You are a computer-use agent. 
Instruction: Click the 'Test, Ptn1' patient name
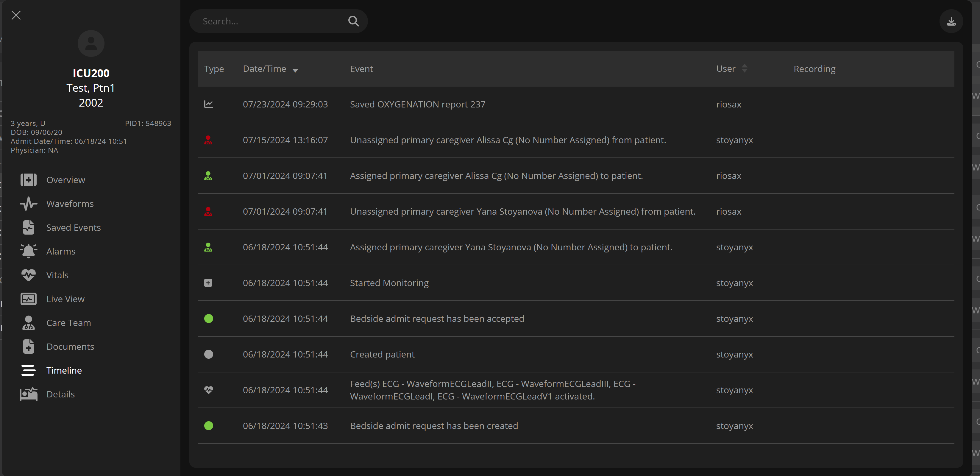[x=90, y=88]
